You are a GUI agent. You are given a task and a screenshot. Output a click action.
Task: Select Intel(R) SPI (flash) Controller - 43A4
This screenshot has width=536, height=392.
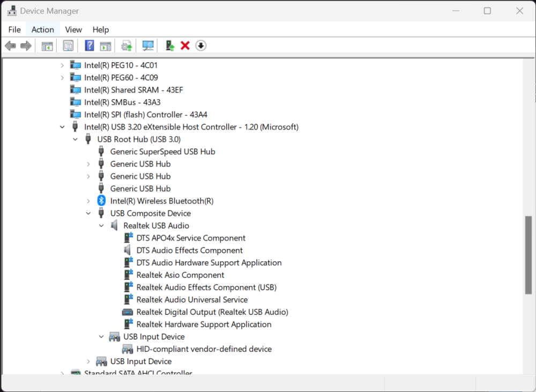tap(146, 115)
